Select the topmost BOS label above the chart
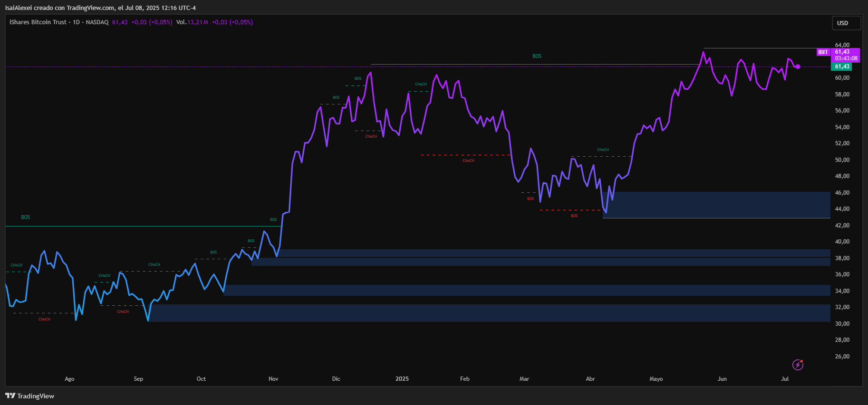Viewport: 868px width, 405px height. click(x=537, y=56)
